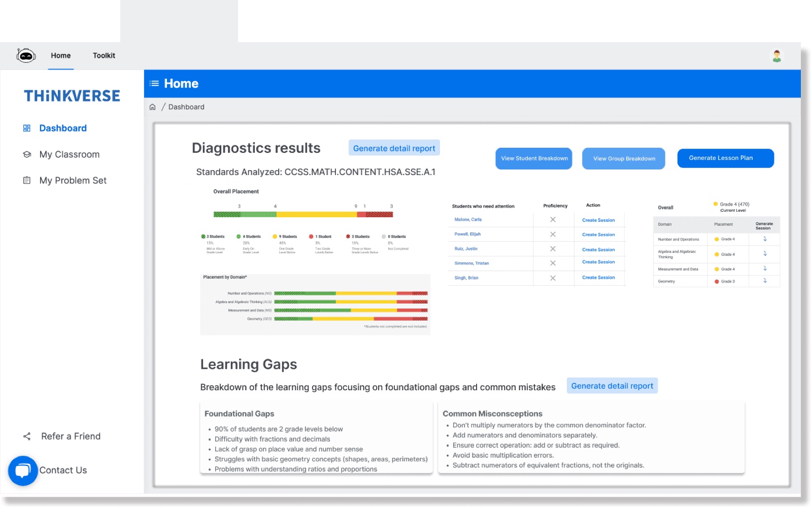Click generate session arrow for Number and Operations
The width and height of the screenshot is (812, 508).
click(765, 239)
